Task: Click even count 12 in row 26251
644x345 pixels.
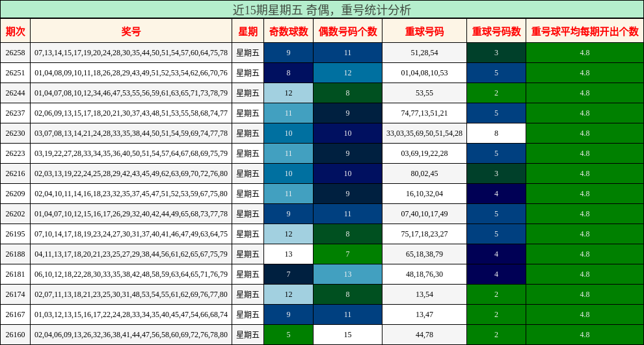Action: (x=347, y=73)
